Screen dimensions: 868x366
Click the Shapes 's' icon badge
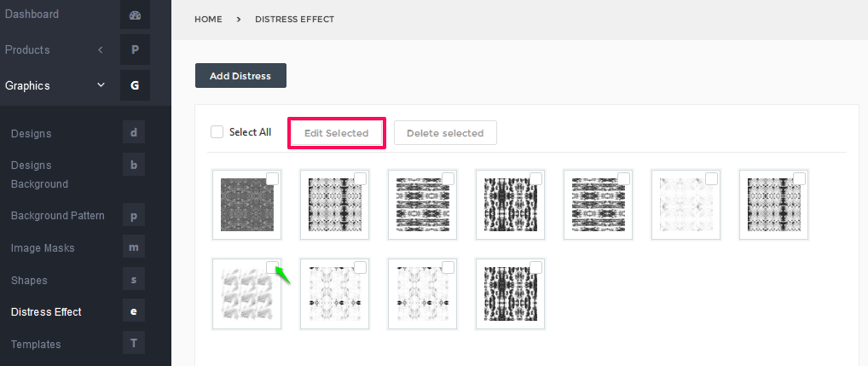click(x=133, y=280)
